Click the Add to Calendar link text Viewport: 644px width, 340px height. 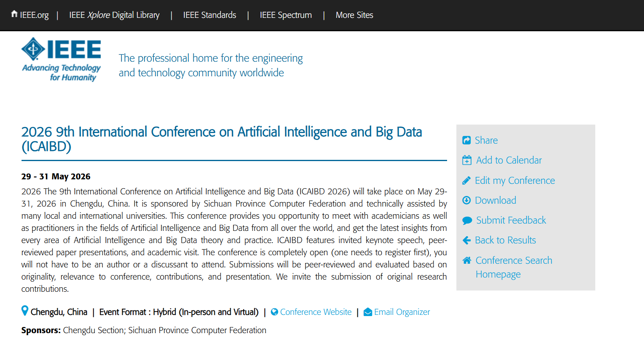point(509,160)
